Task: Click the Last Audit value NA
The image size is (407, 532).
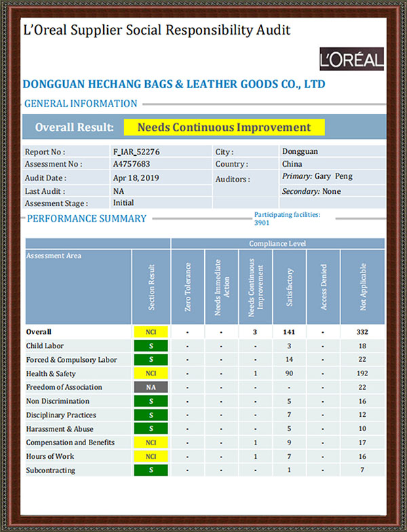Action: tap(119, 191)
